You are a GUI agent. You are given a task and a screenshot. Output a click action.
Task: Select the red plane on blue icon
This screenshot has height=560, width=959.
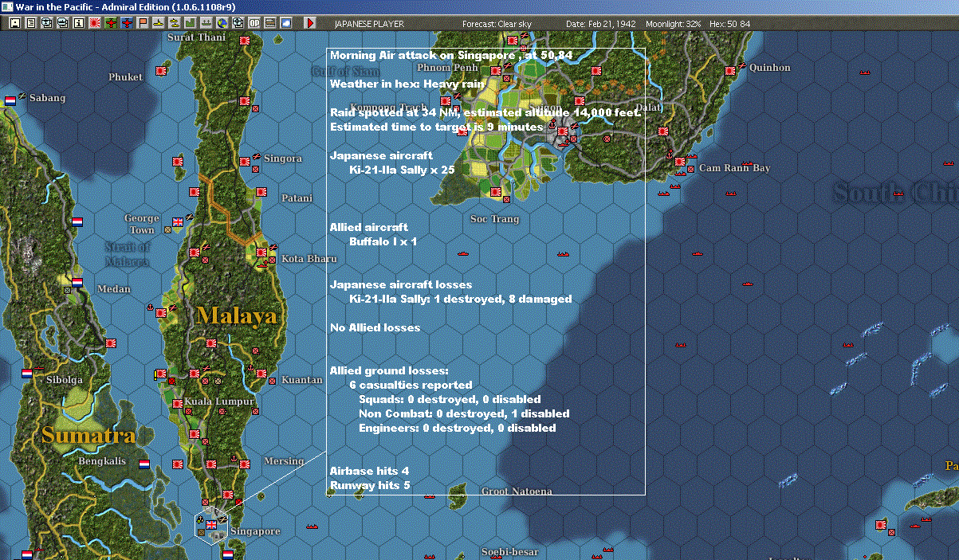pos(127,23)
